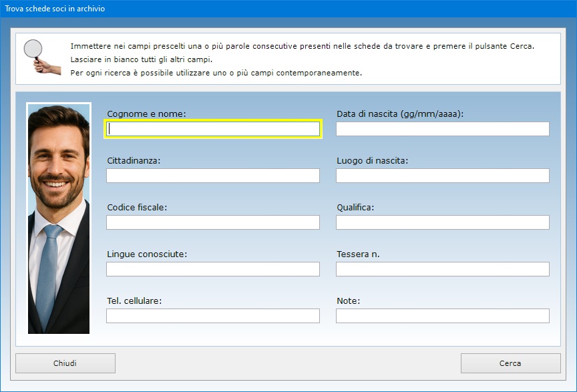
Task: Select the Lingue conosciute input field
Action: (x=213, y=269)
